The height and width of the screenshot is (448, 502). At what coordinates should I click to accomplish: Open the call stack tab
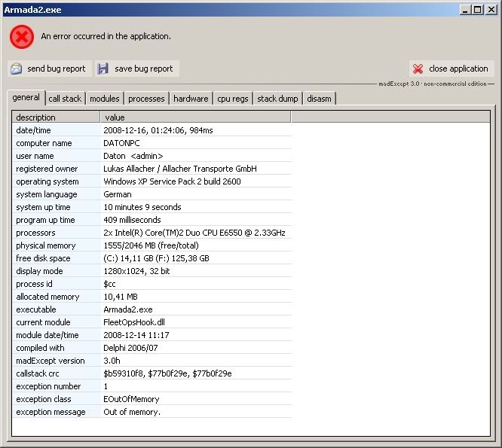click(65, 99)
